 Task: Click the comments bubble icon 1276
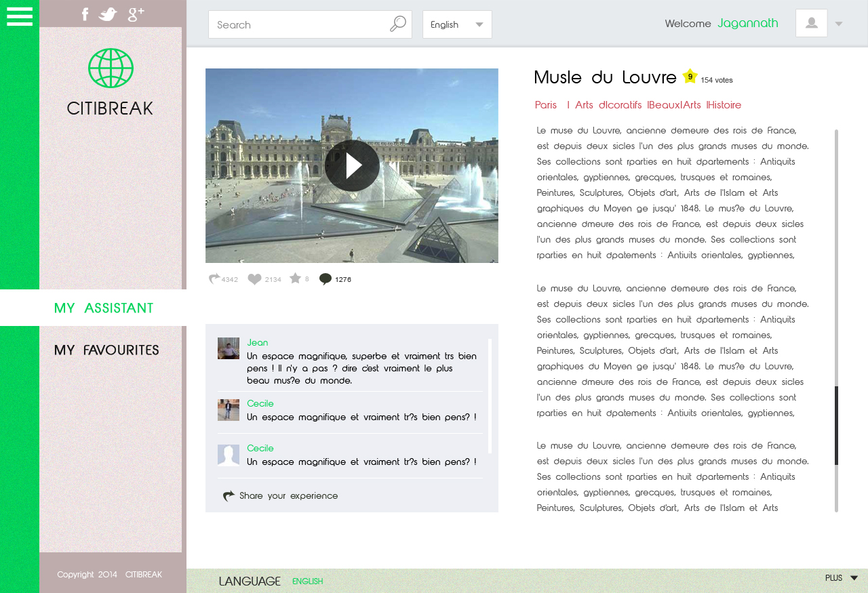(x=325, y=279)
